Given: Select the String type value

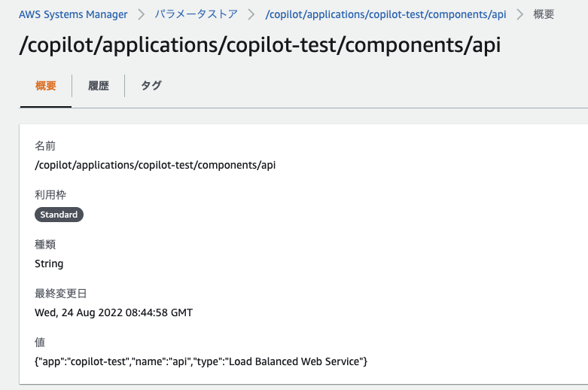Looking at the screenshot, I should point(49,264).
